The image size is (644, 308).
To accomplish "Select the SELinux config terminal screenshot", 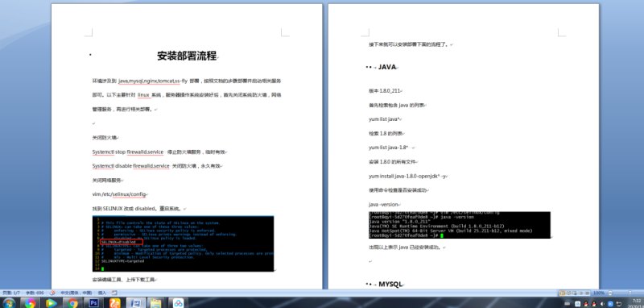I will [183, 243].
